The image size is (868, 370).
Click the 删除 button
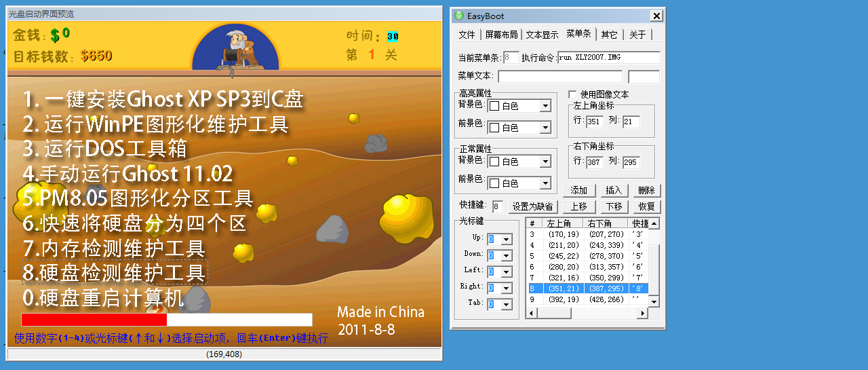646,191
